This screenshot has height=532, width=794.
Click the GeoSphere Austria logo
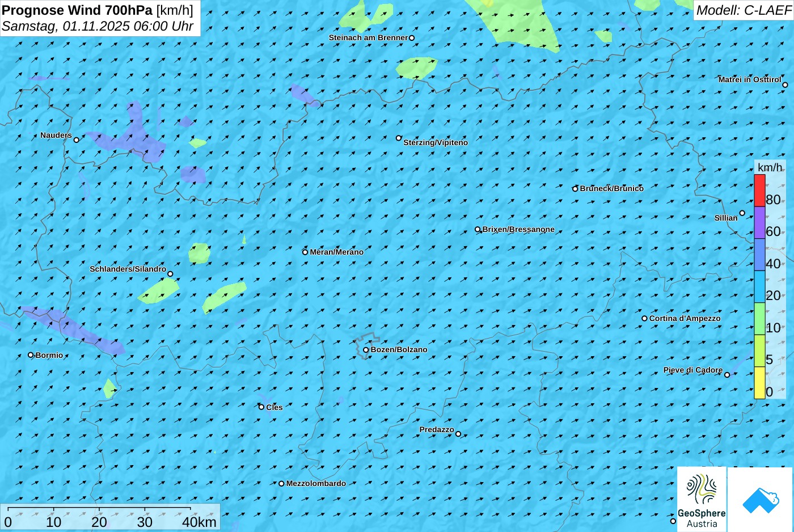click(702, 500)
